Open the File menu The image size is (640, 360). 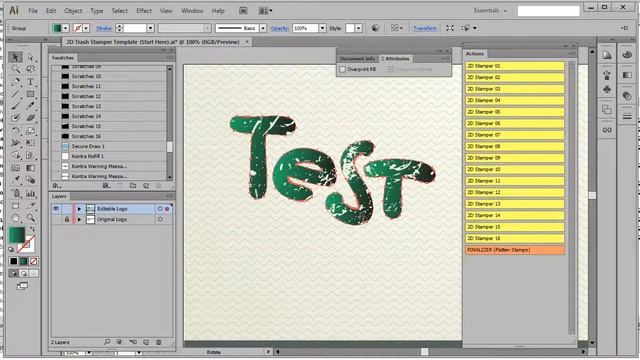(x=33, y=11)
